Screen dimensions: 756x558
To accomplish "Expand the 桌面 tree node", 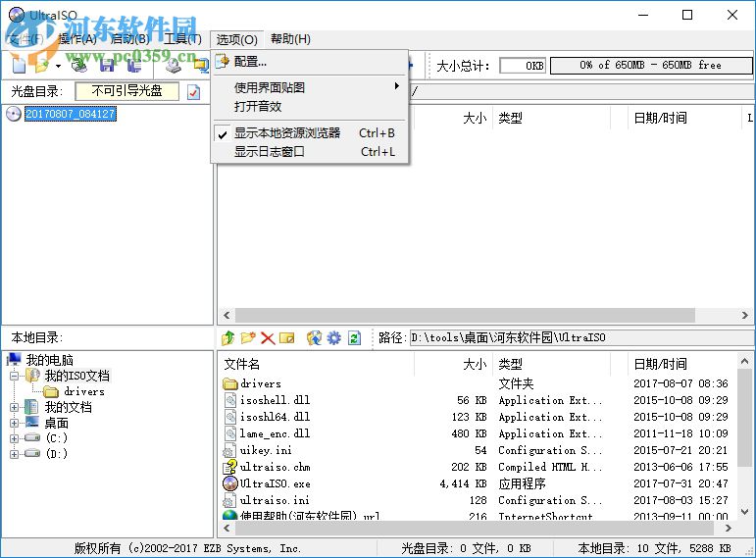I will (x=15, y=423).
